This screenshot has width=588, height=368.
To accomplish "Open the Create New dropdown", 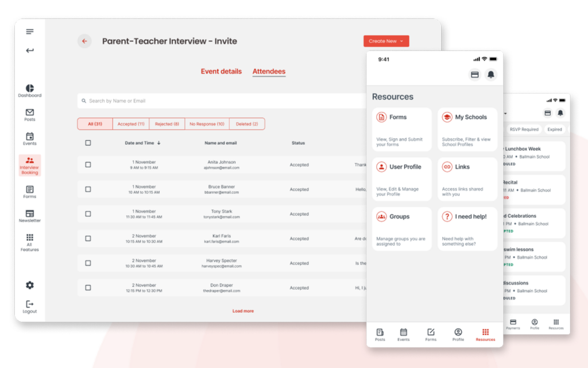I will 386,41.
